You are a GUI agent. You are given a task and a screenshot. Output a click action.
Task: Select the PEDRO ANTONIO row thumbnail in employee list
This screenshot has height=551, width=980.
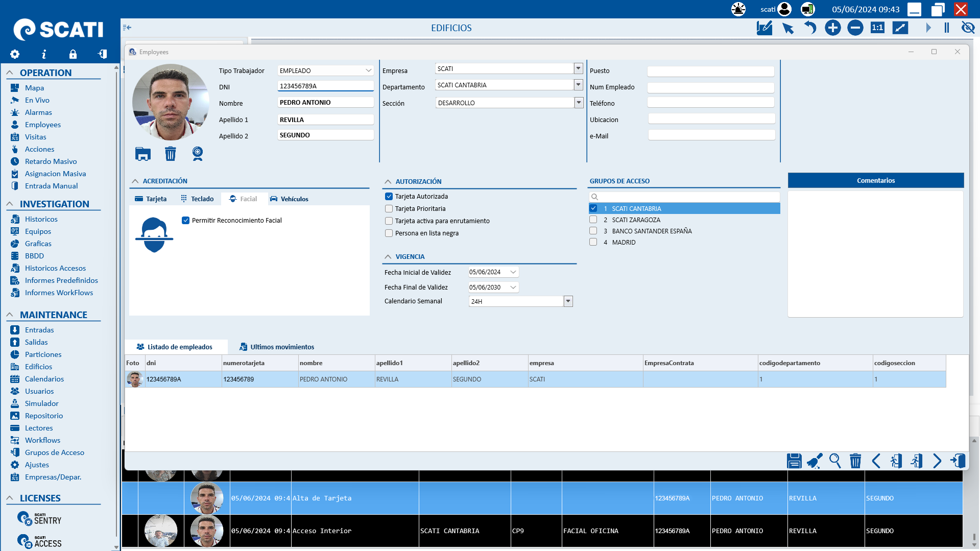coord(135,379)
